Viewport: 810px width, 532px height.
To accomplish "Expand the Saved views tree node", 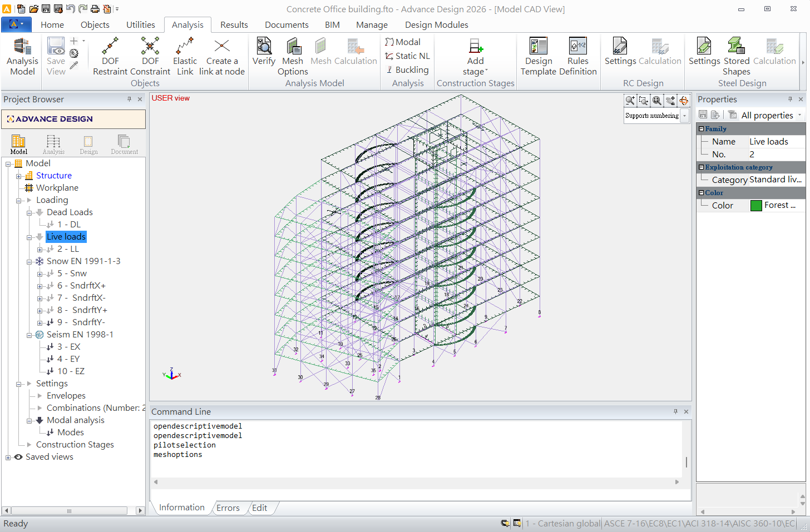I will tap(8, 458).
